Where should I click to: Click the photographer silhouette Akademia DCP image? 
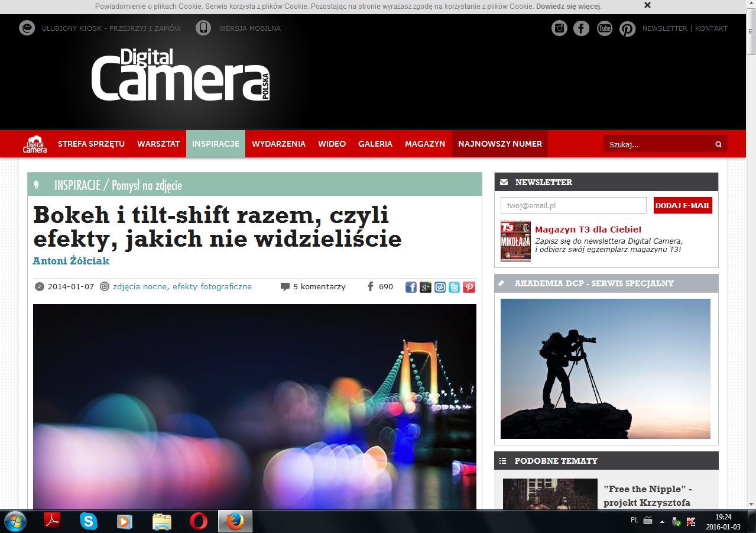click(x=605, y=369)
